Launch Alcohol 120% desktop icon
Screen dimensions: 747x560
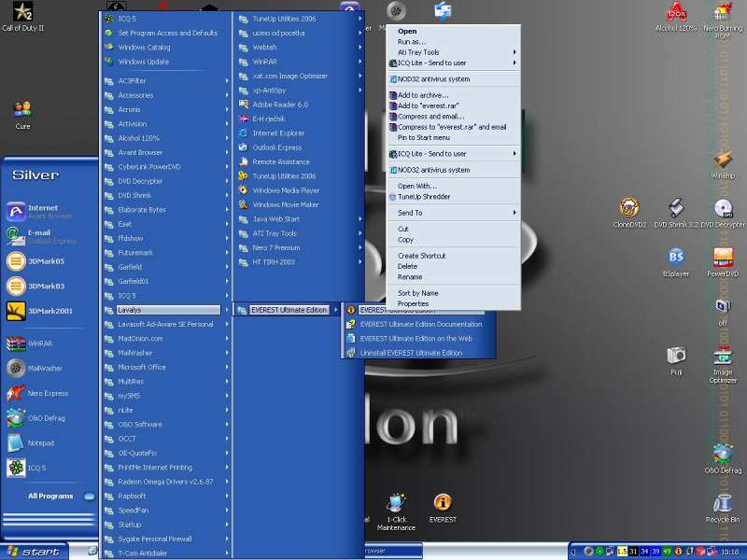point(676,17)
